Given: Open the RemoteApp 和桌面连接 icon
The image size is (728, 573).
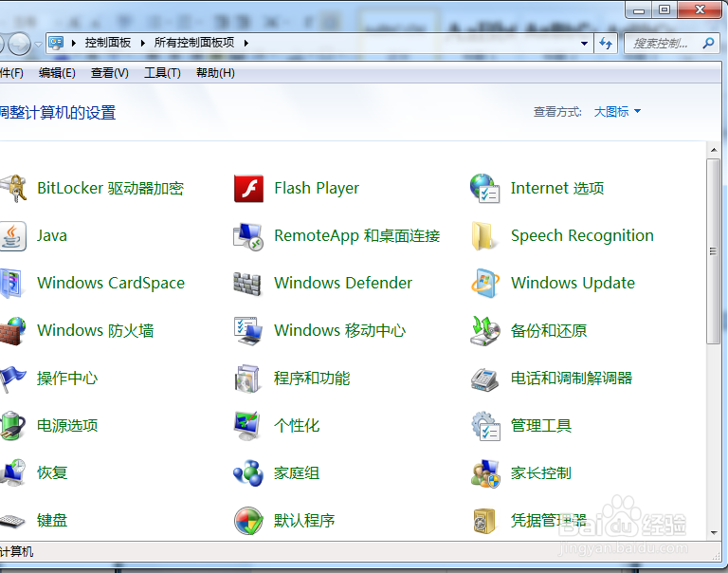Looking at the screenshot, I should point(248,236).
